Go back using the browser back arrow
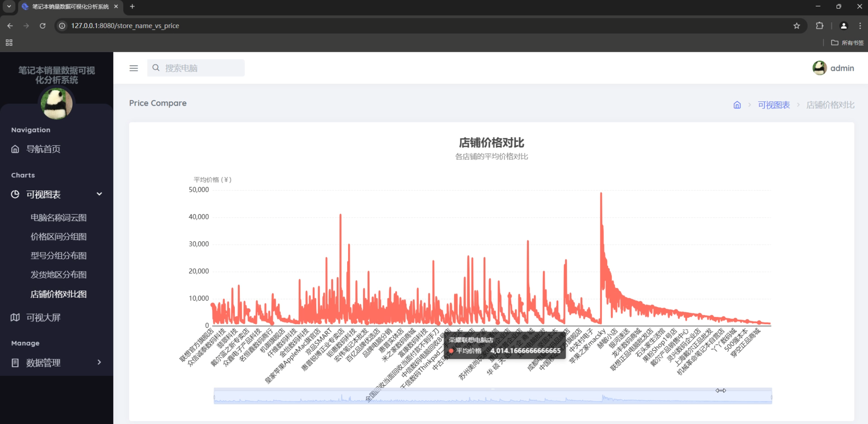The width and height of the screenshot is (868, 424). pyautogui.click(x=10, y=26)
